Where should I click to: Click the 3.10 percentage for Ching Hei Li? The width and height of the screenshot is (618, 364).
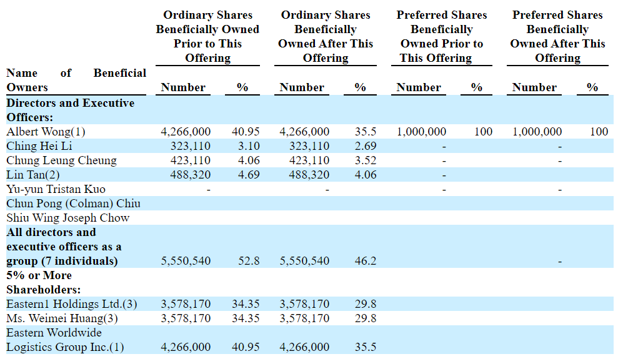click(249, 146)
